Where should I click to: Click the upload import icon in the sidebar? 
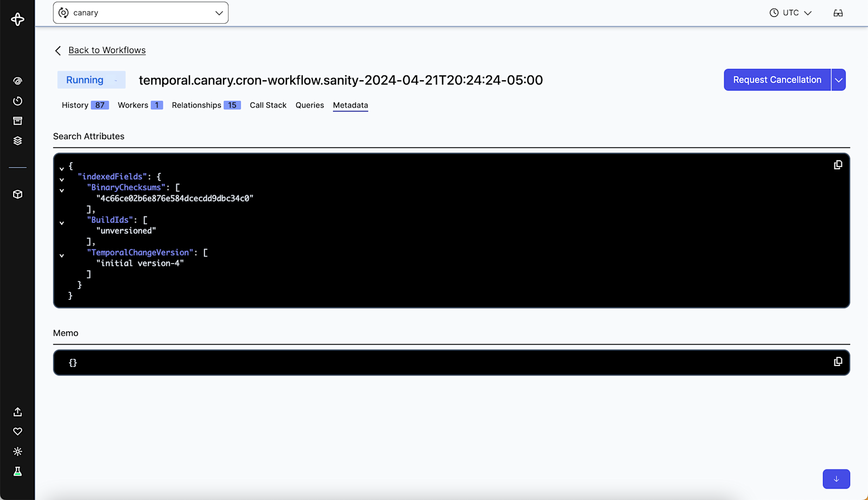click(17, 412)
